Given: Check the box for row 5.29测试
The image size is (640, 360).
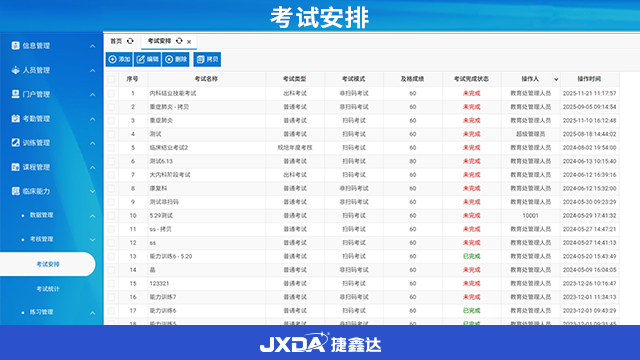Looking at the screenshot, I should coord(111,216).
